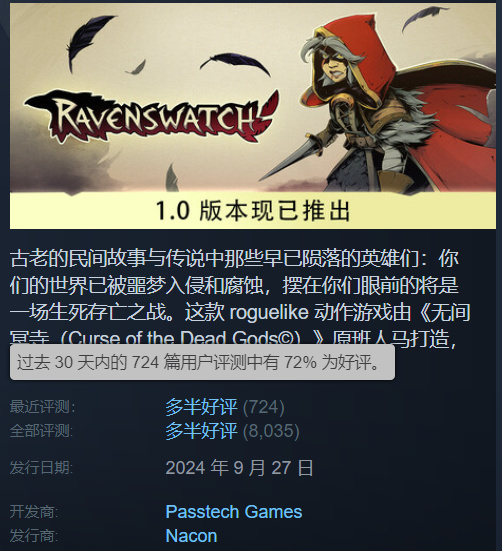
Task: Open the Nacon publisher page
Action: tap(191, 536)
